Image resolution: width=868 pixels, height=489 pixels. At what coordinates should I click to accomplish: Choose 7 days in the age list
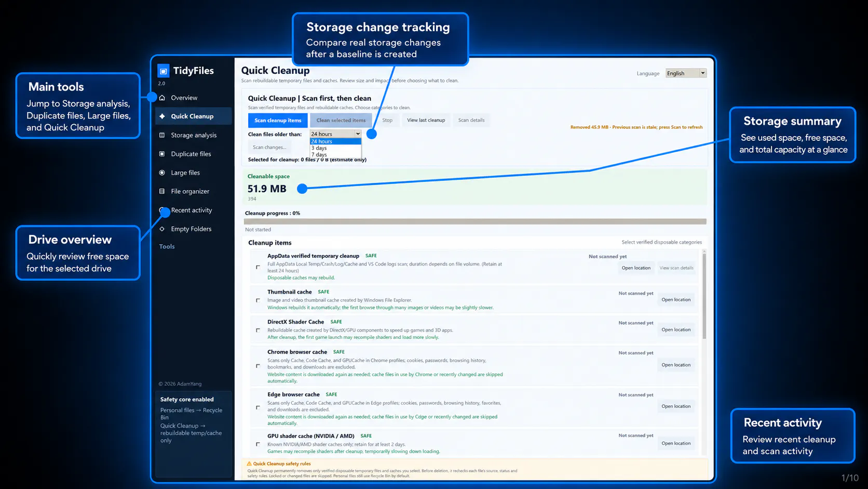coord(335,154)
